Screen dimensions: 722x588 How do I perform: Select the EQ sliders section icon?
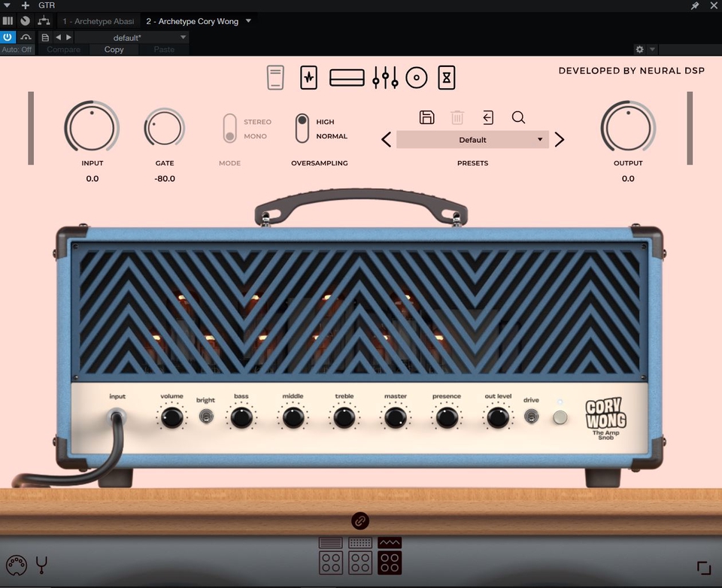click(384, 77)
